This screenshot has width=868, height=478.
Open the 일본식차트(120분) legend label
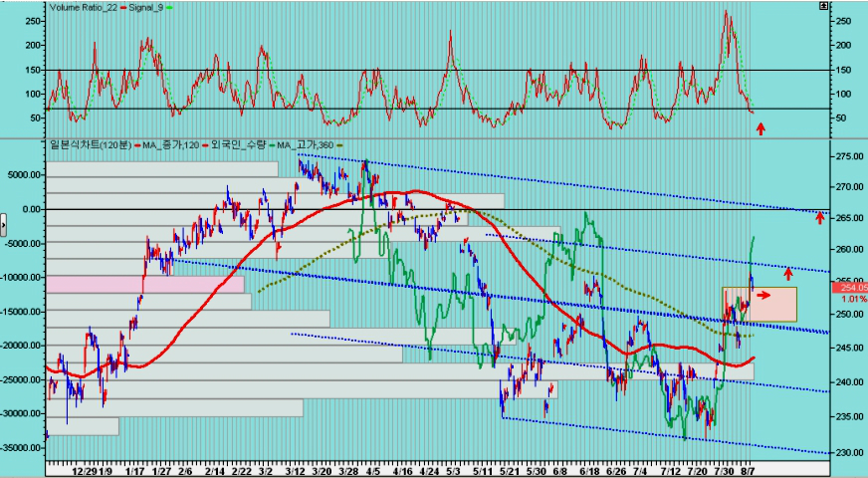(x=91, y=145)
